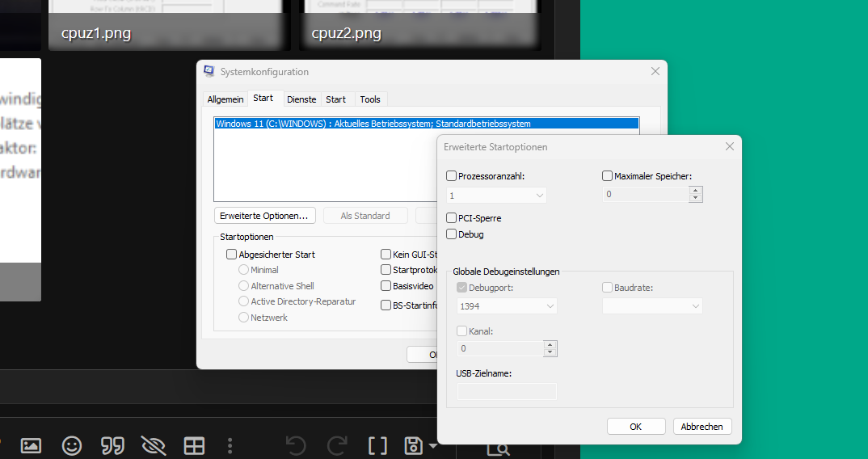Switch to the Dienste tab
The image size is (868, 459).
(x=301, y=99)
